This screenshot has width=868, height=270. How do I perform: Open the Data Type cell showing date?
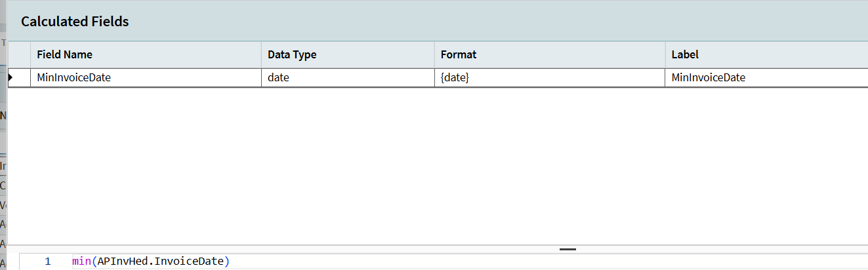pos(278,77)
